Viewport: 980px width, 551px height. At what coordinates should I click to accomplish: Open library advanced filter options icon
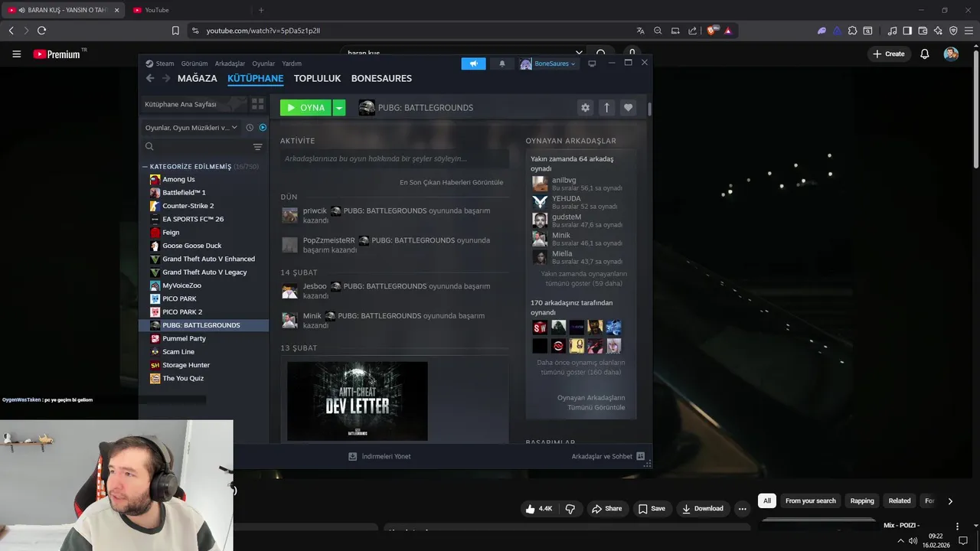(x=257, y=147)
